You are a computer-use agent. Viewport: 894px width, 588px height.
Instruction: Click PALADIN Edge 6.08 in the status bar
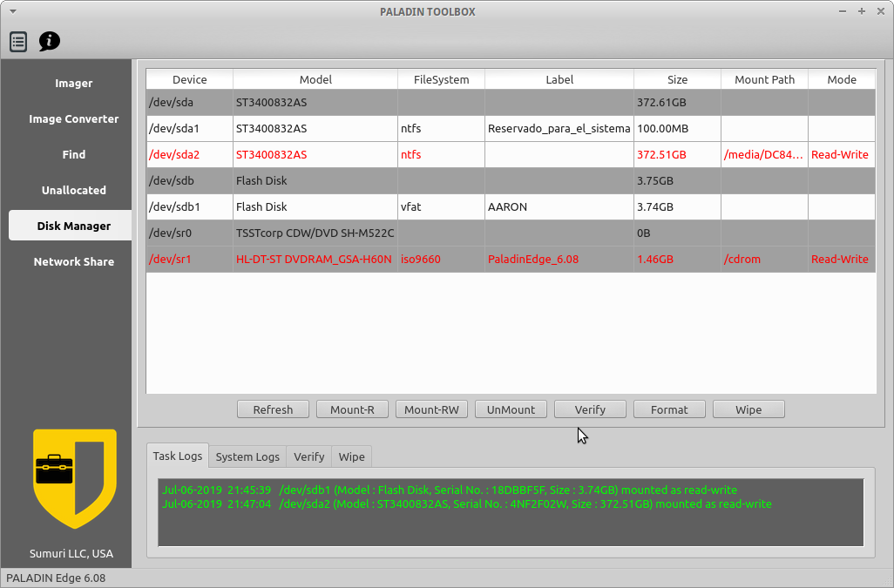(56, 578)
